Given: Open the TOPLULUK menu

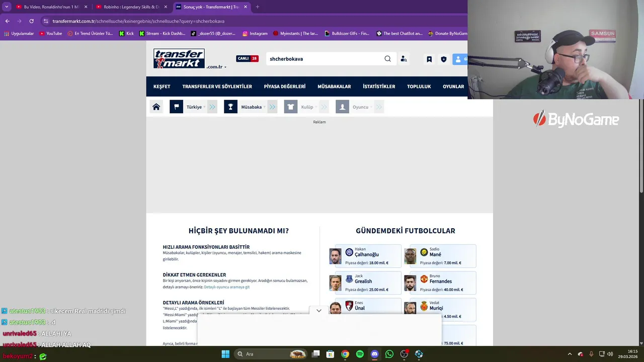Looking at the screenshot, I should 419,86.
